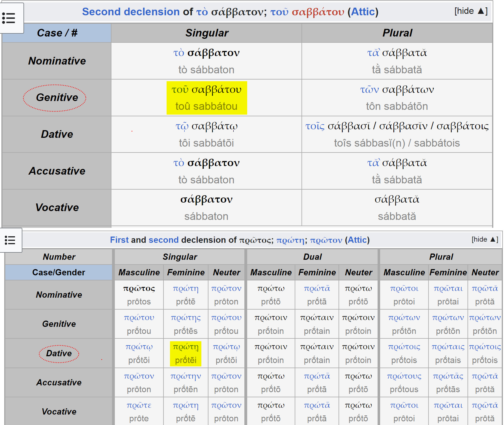Click accusative singular feminine 'πρώτην' link
The width and height of the screenshot is (504, 425).
click(x=186, y=377)
